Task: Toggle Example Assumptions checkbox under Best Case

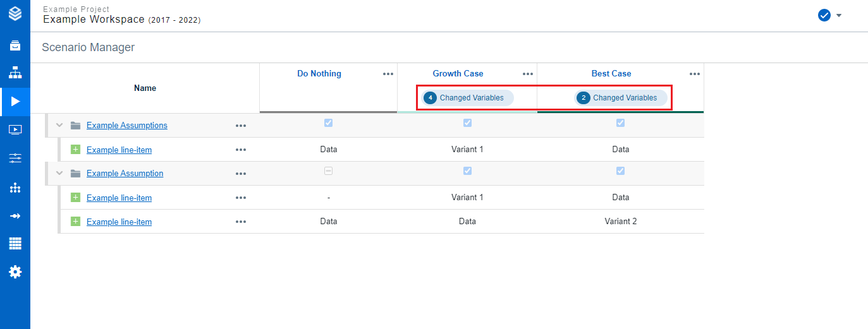Action: (x=620, y=123)
